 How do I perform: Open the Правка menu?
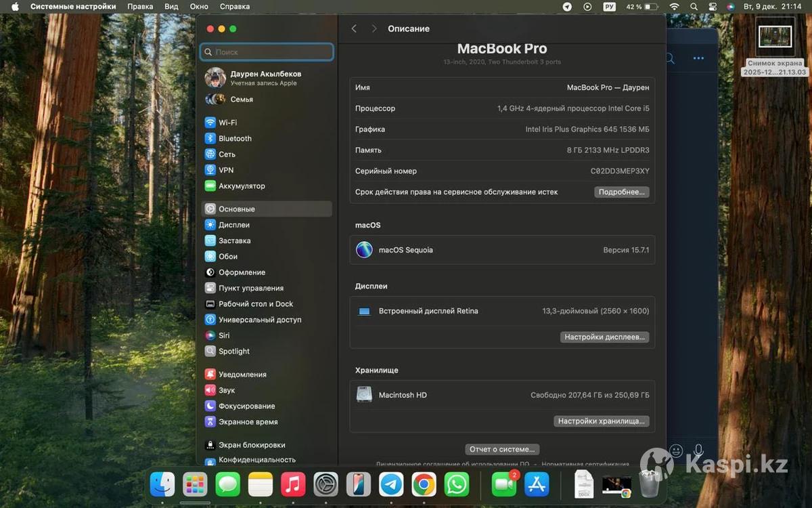point(140,7)
